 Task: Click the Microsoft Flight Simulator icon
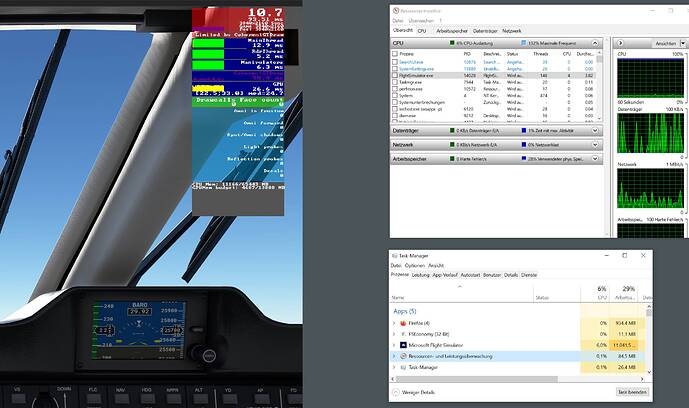click(x=404, y=344)
